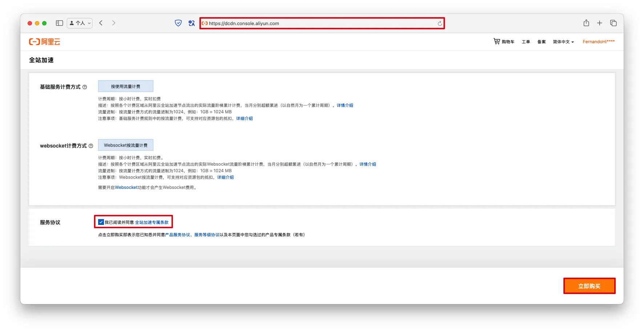
Task: Open the 全站加速专属条款 link
Action: 152,222
